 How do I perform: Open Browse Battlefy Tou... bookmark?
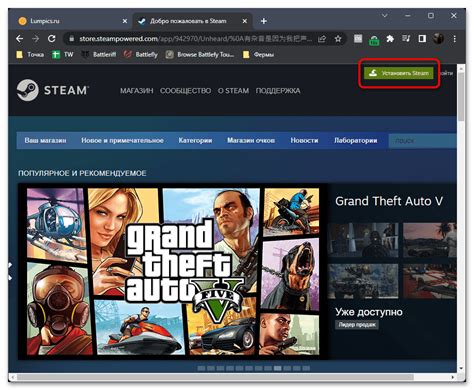click(200, 55)
